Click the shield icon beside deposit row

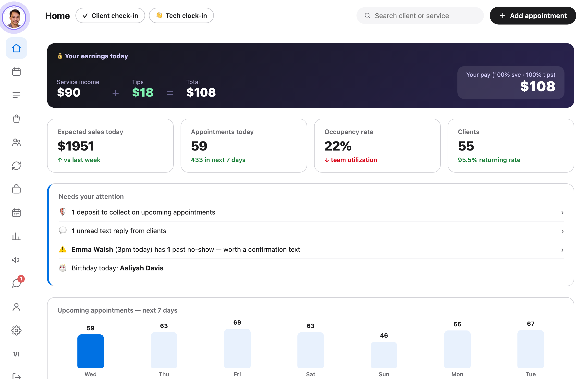click(63, 212)
